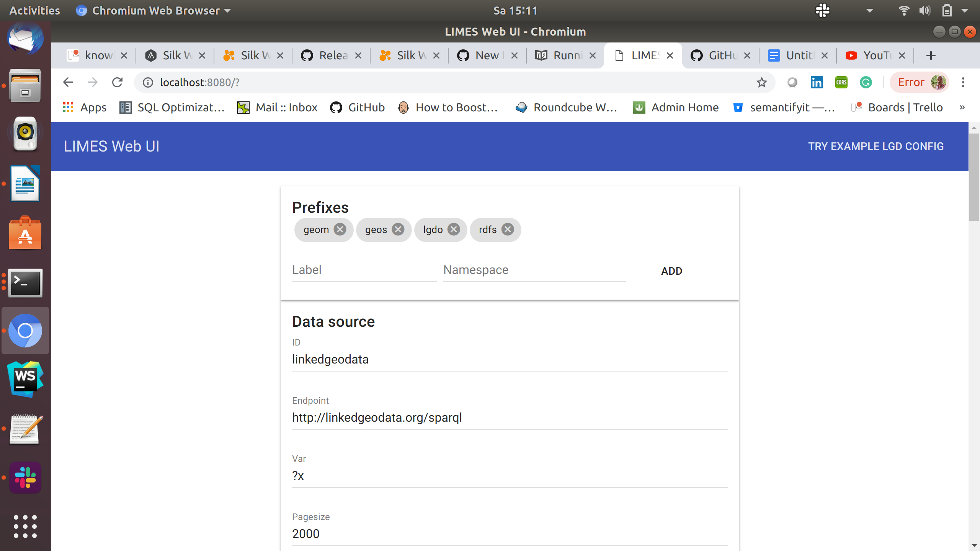Click TRY EXAMPLE LGD CONFIG

875,146
